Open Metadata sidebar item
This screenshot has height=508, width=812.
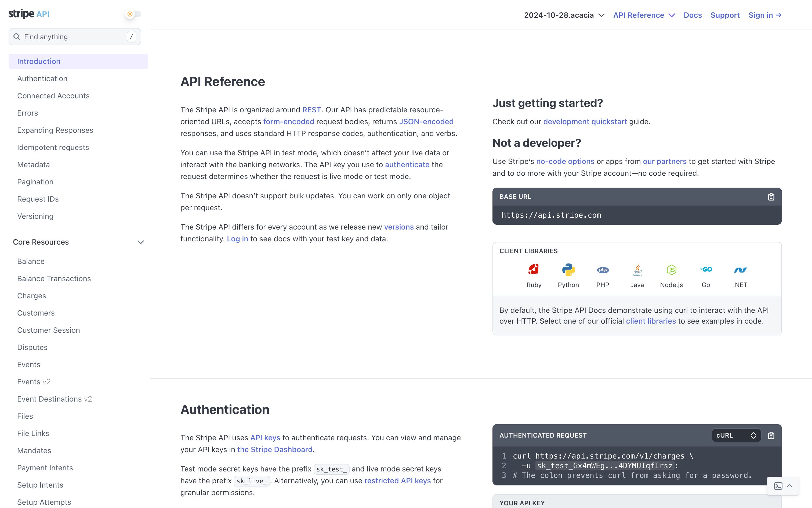(34, 164)
